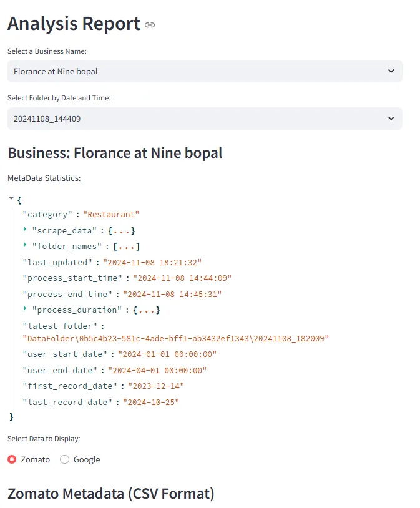420x508 pixels.
Task: Click the latest_folder path value
Action: pos(175,338)
